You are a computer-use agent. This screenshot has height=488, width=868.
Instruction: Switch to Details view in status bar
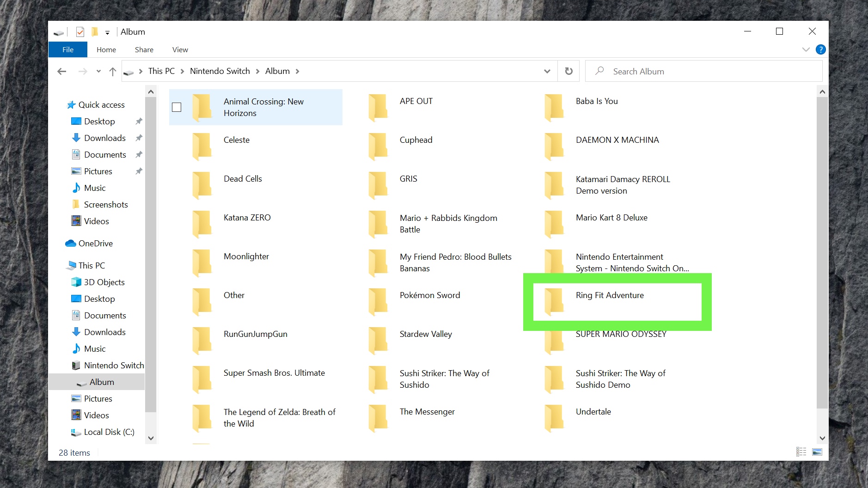point(801,452)
